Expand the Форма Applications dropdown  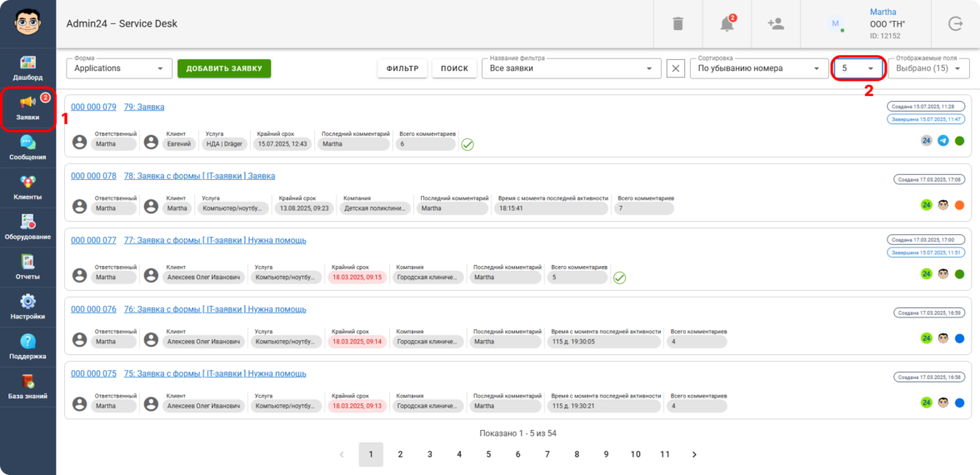[x=118, y=68]
